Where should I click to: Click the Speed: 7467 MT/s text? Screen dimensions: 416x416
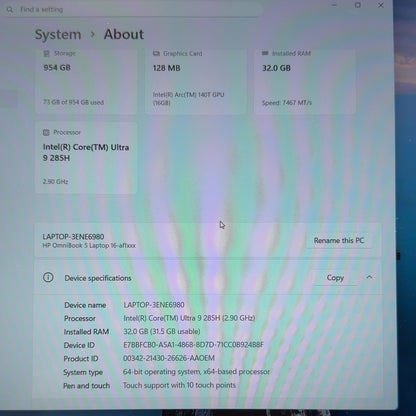(287, 103)
